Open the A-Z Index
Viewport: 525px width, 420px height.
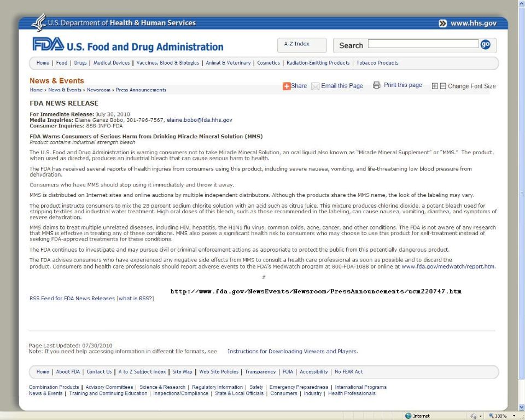[x=302, y=45]
